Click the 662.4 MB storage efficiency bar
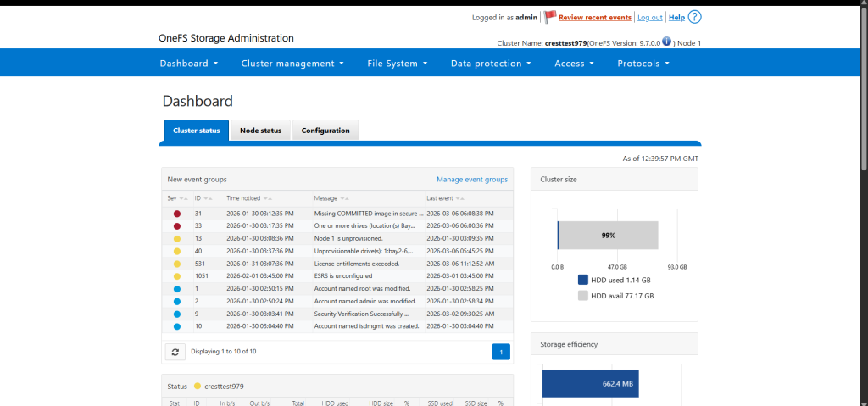868x406 pixels. tap(591, 383)
